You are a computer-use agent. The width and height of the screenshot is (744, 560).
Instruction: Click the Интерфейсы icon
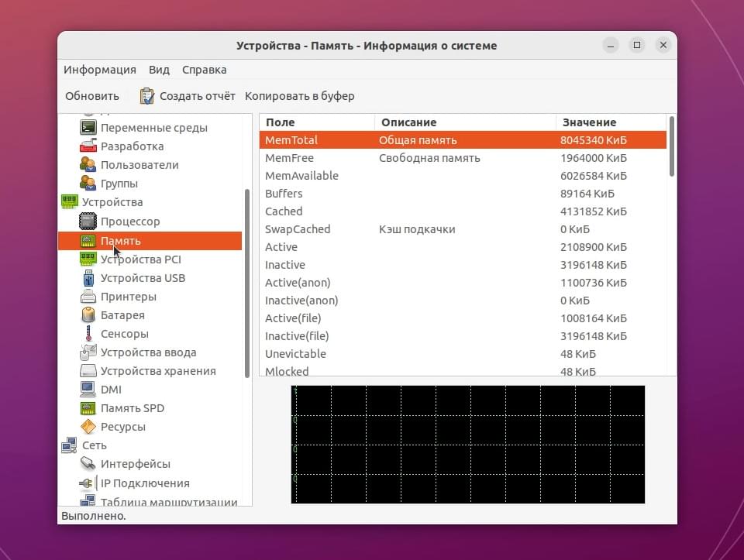88,463
